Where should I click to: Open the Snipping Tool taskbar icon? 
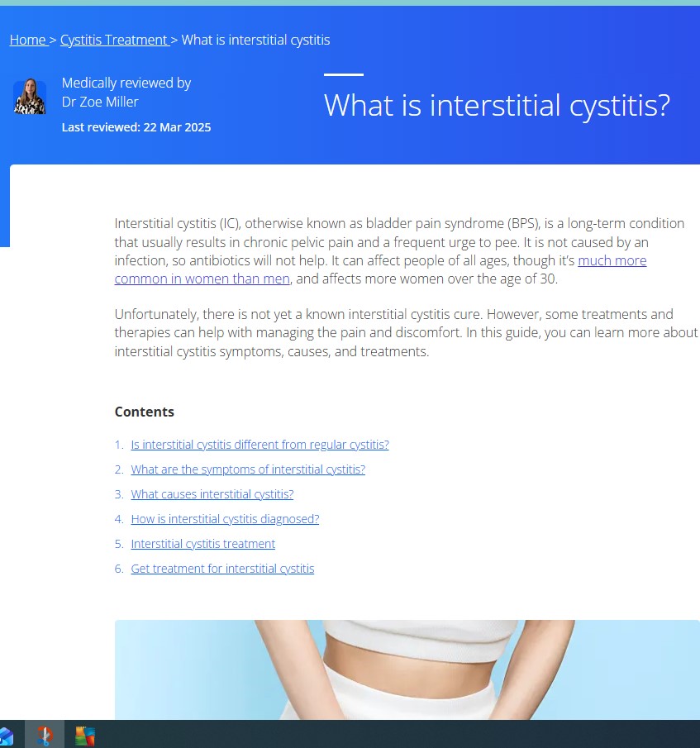coord(45,734)
